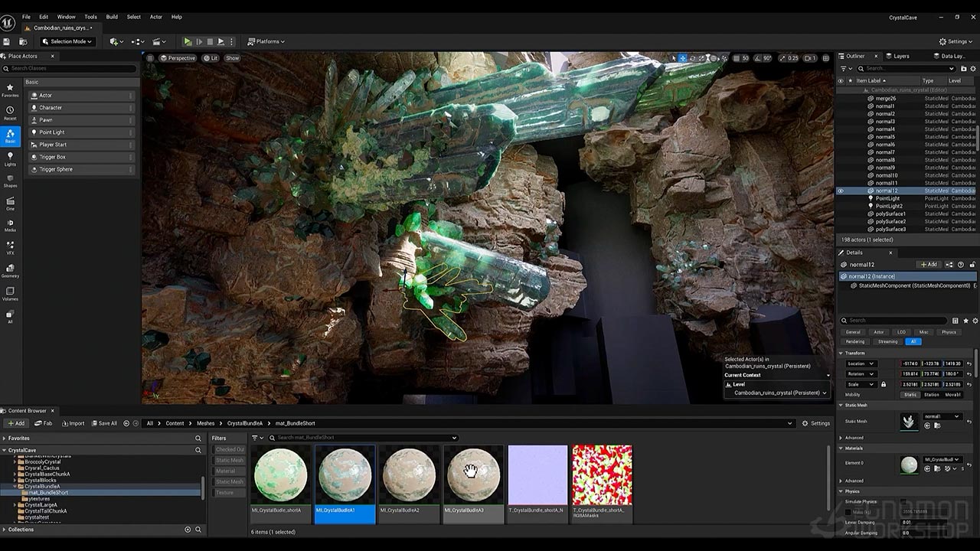This screenshot has height=551, width=980.
Task: Toggle the Static Mesh filter in Content Browser
Action: 229,460
